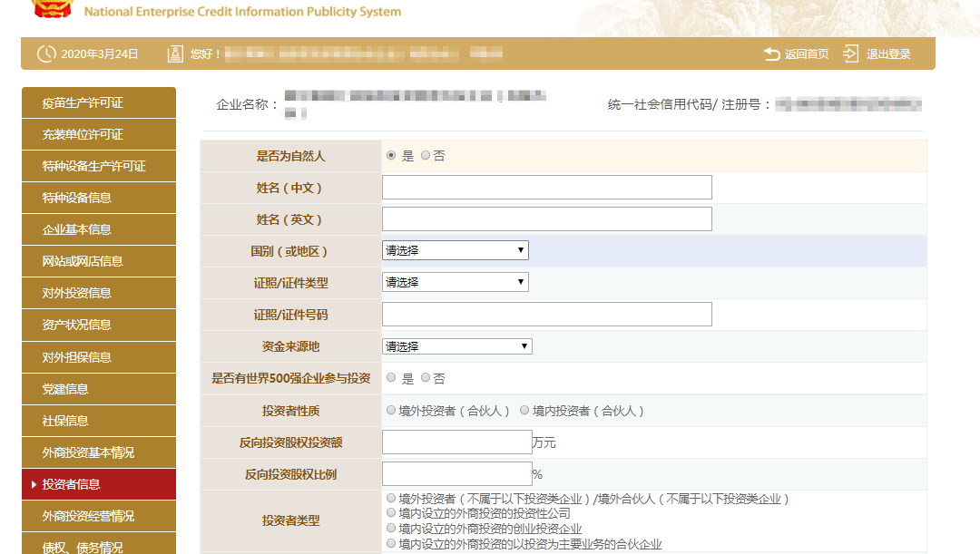Expand the 证照/证件类型 dropdown

coord(456,283)
